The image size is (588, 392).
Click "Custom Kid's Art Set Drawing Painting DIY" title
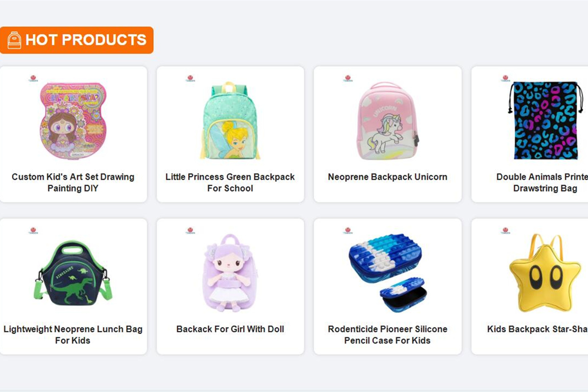click(73, 182)
